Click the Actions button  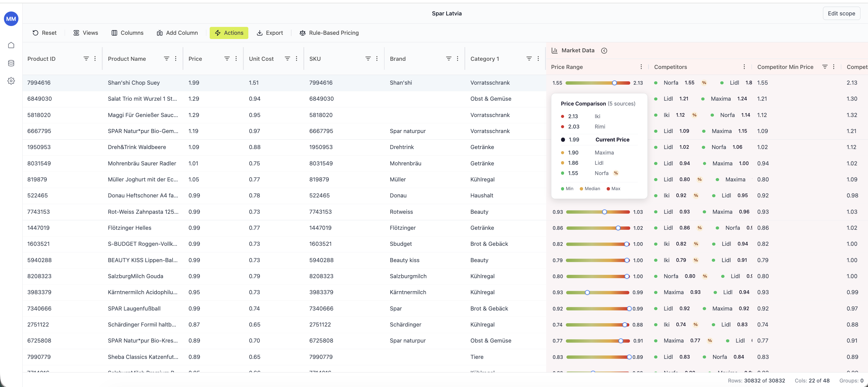(x=229, y=33)
